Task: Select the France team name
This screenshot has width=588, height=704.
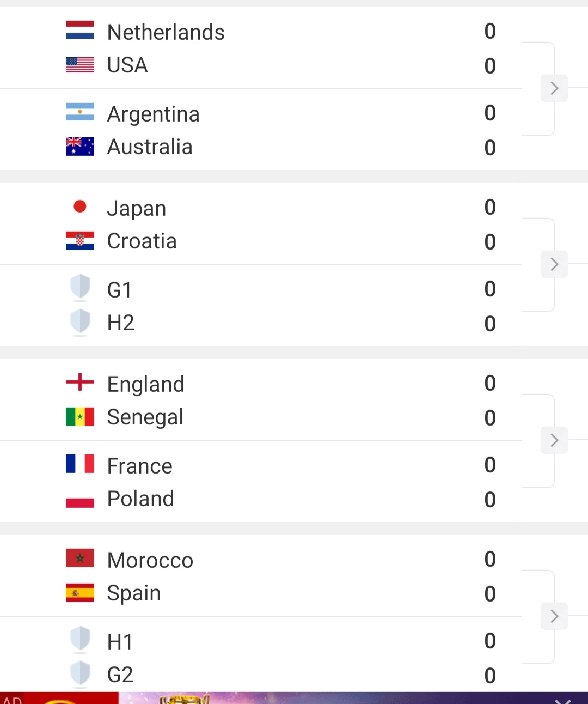Action: click(x=139, y=466)
